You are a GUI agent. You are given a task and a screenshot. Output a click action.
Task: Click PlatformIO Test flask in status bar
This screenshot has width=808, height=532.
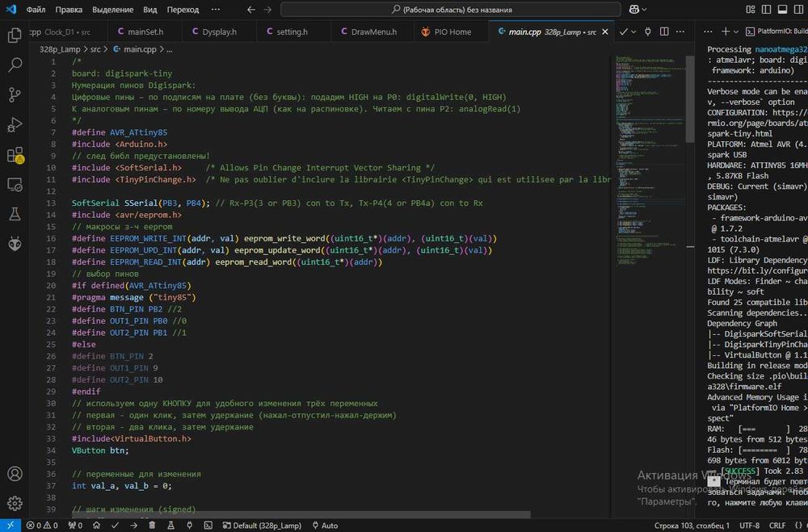click(x=170, y=526)
